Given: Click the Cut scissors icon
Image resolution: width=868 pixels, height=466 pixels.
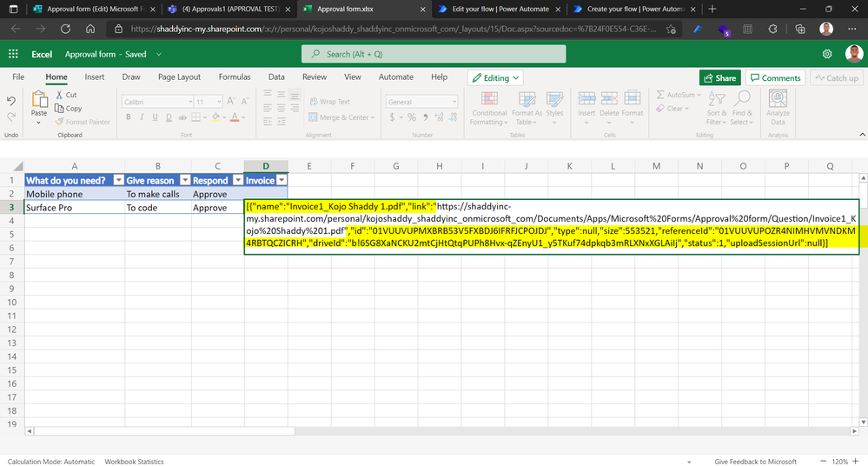Looking at the screenshot, I should pyautogui.click(x=58, y=95).
